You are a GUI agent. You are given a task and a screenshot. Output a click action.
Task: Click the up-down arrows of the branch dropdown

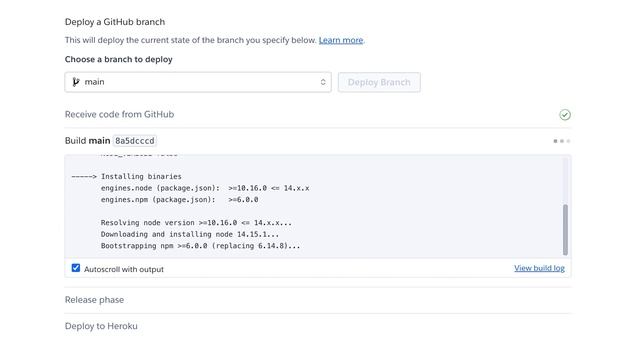tap(323, 82)
